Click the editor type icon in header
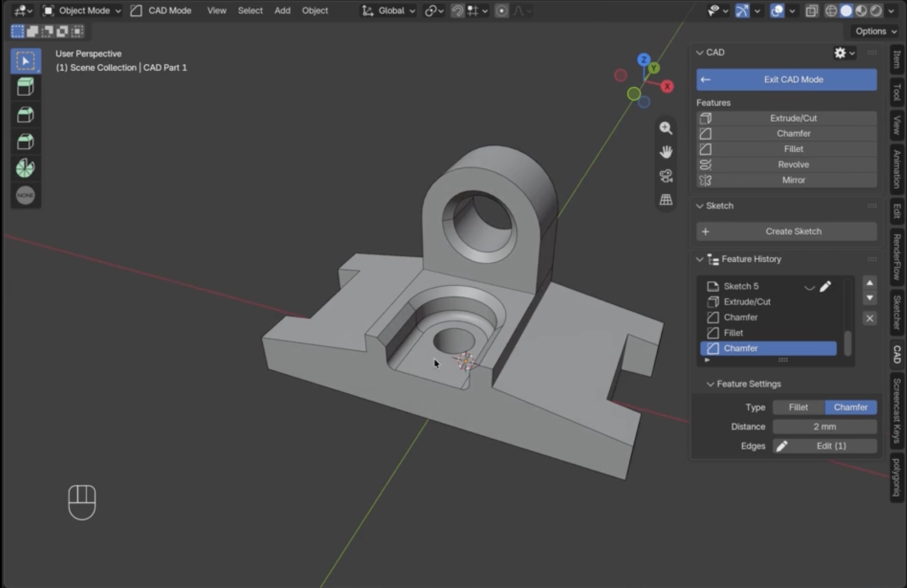The image size is (907, 588). [23, 11]
